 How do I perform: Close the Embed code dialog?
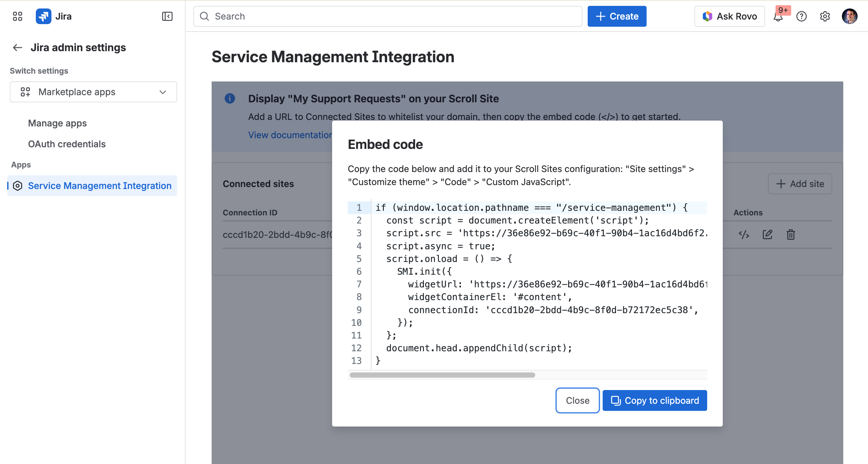(577, 400)
